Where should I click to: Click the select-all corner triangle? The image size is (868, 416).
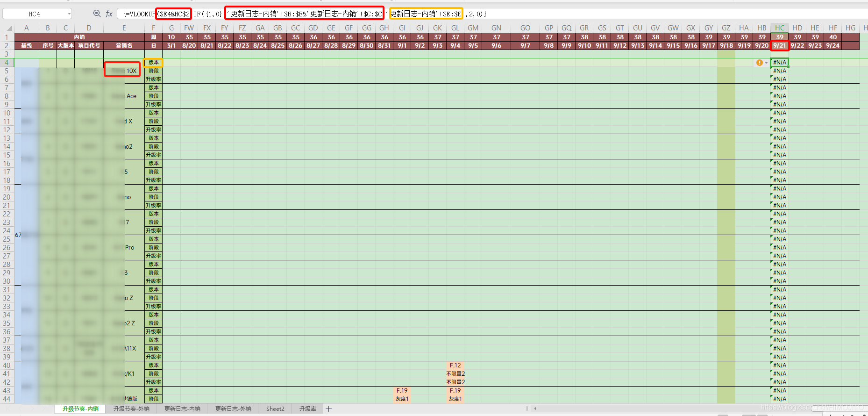tap(9, 28)
